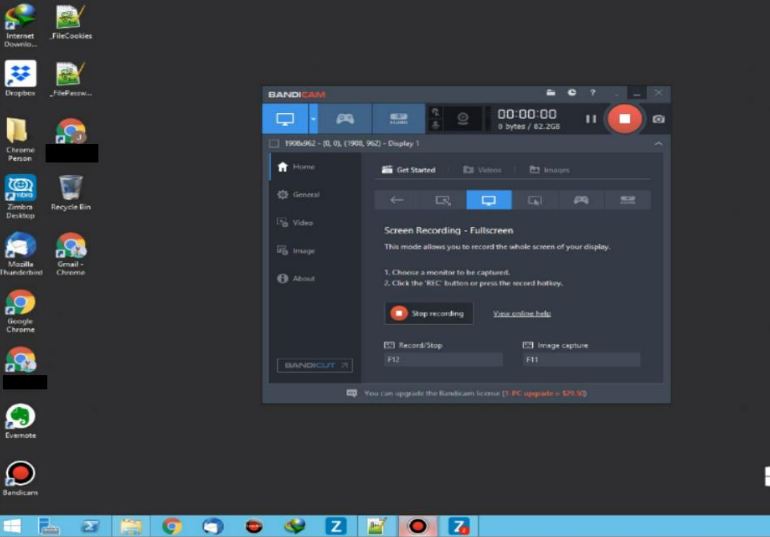The width and height of the screenshot is (770, 537).
Task: Click Image capture hotkey field F11
Action: click(582, 360)
